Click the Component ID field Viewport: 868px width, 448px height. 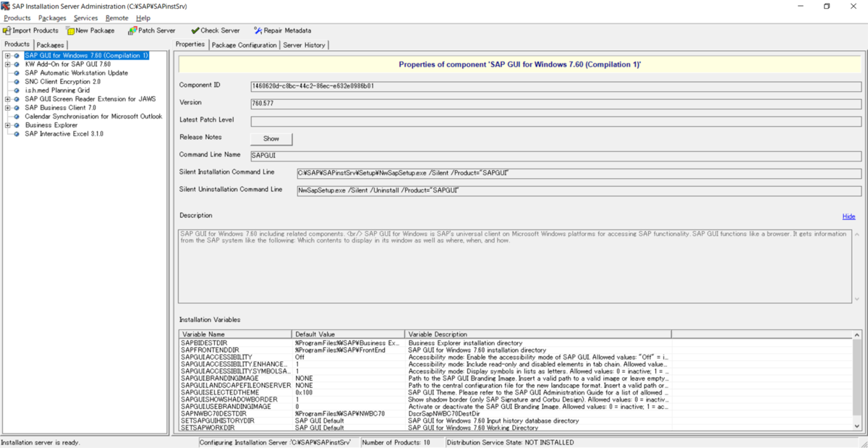coord(556,86)
